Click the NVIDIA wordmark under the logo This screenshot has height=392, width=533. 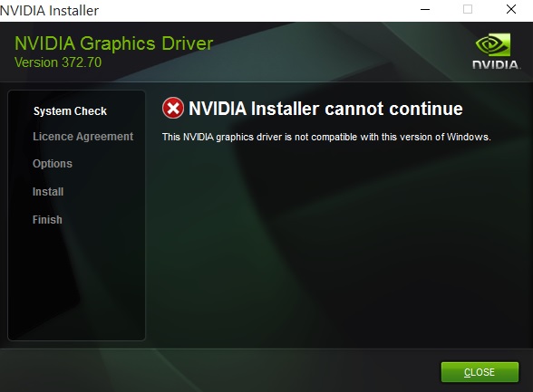[x=496, y=64]
